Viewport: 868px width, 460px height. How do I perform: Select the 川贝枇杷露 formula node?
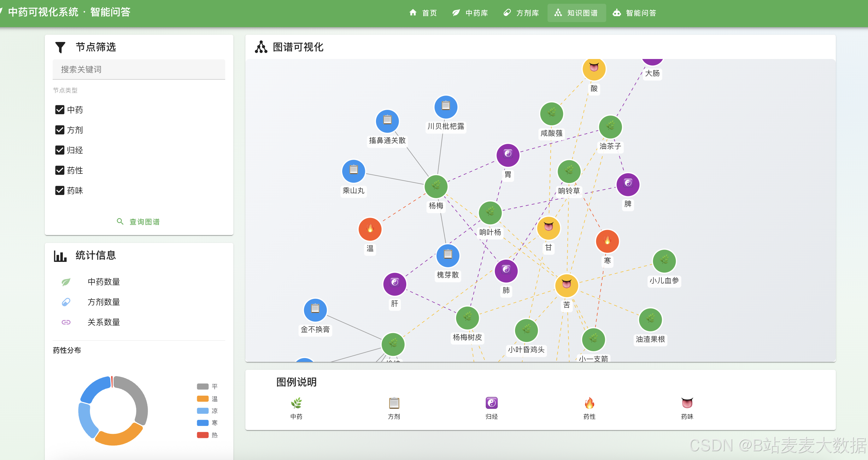click(445, 107)
